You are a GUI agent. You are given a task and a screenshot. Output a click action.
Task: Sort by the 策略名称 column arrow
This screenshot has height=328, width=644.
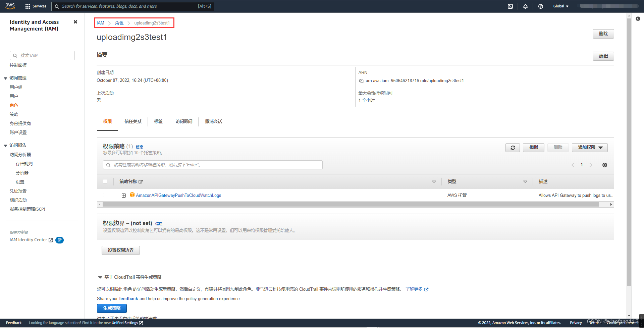click(x=434, y=182)
